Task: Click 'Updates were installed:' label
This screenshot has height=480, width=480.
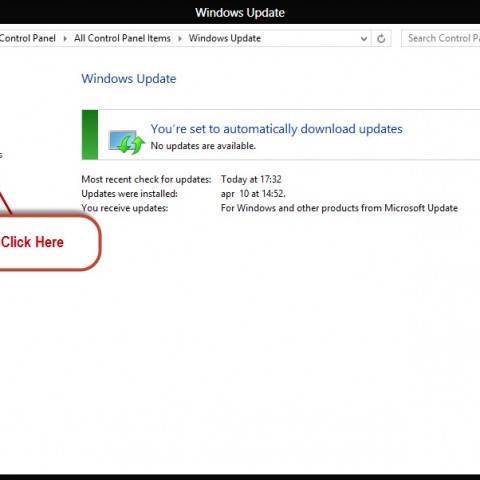Action: (129, 194)
